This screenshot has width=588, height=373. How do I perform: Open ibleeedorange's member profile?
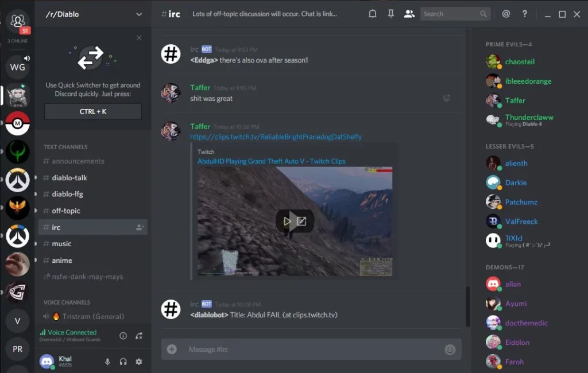(x=527, y=81)
